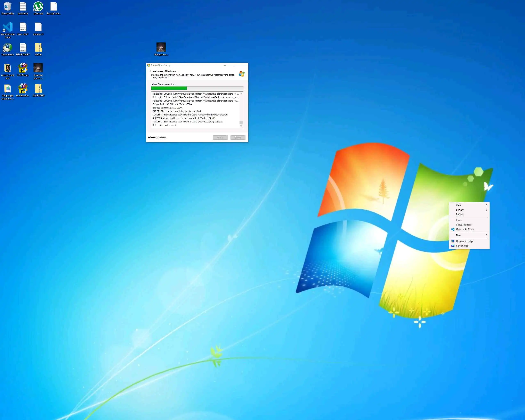Click the Next button in setup dialog
This screenshot has height=420, width=525.
tap(220, 138)
